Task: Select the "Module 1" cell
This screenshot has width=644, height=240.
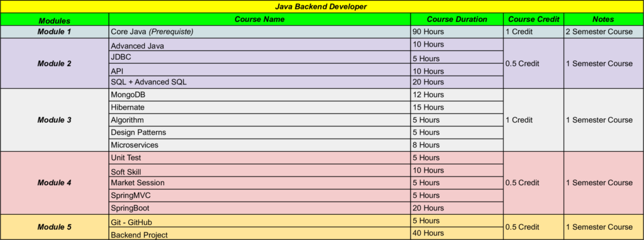Action: tap(55, 32)
